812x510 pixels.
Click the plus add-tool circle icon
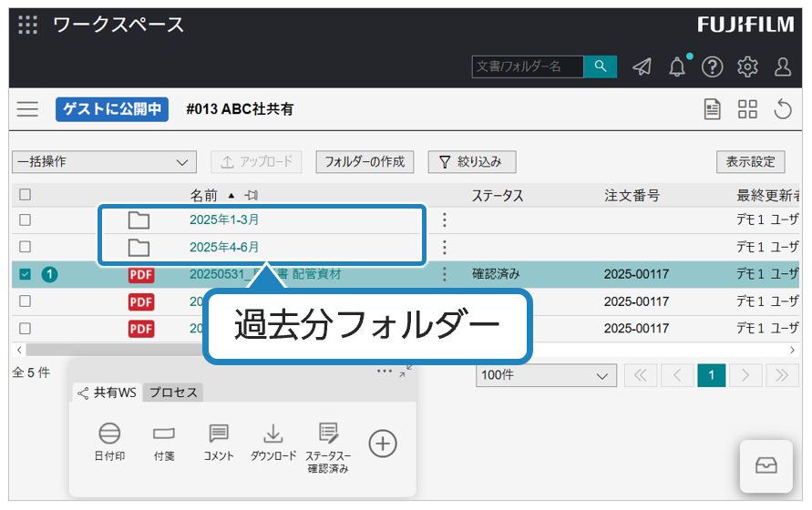click(x=383, y=444)
